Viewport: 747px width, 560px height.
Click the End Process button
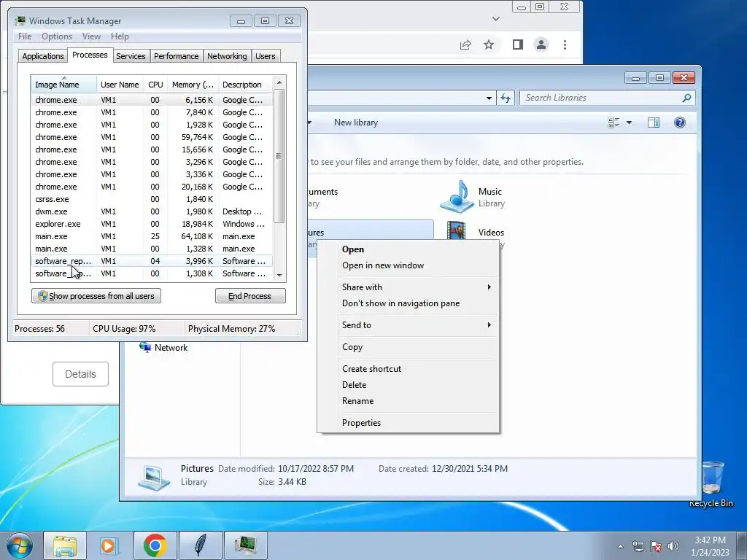(250, 296)
